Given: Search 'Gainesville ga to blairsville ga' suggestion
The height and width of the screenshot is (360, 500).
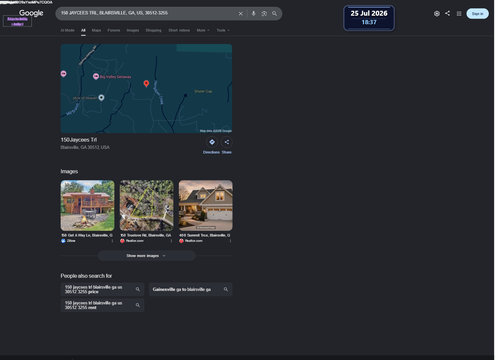Looking at the screenshot, I should 191,289.
